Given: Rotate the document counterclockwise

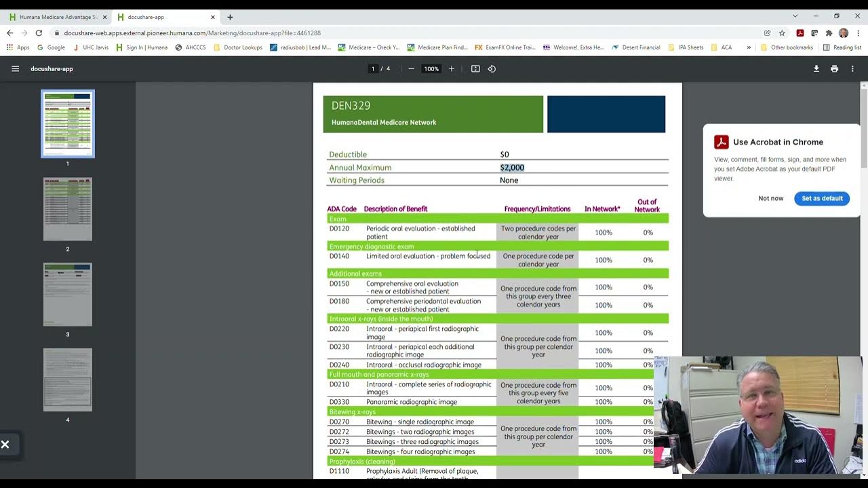Looking at the screenshot, I should pos(492,68).
